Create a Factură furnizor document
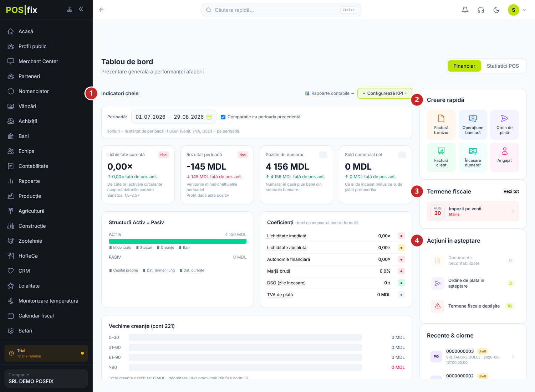 pos(441,124)
